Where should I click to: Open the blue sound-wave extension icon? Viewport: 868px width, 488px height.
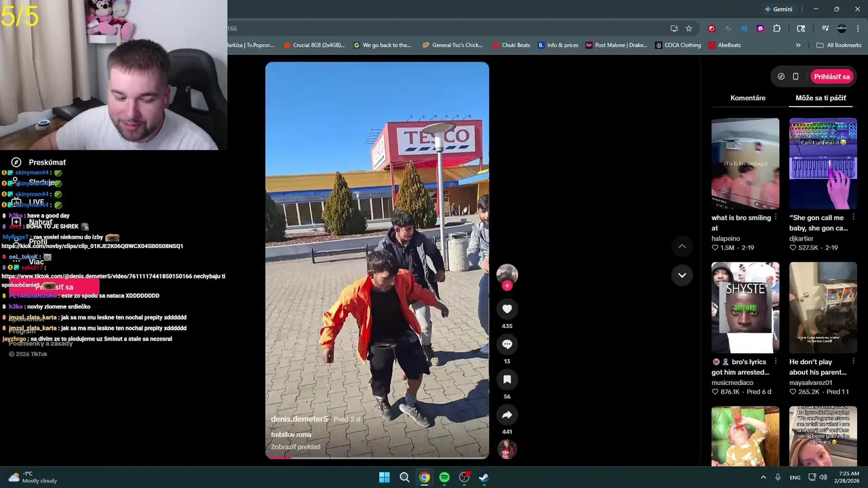pos(744,28)
